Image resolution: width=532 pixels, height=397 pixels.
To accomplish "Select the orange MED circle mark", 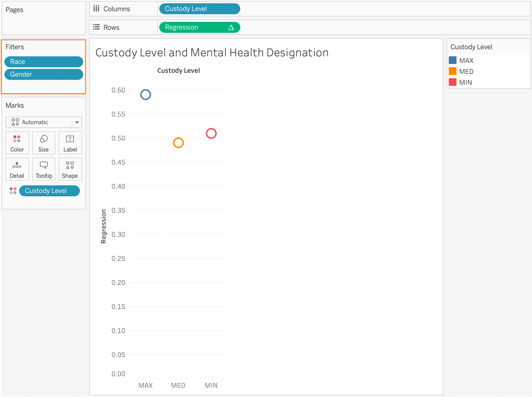I will tap(178, 143).
